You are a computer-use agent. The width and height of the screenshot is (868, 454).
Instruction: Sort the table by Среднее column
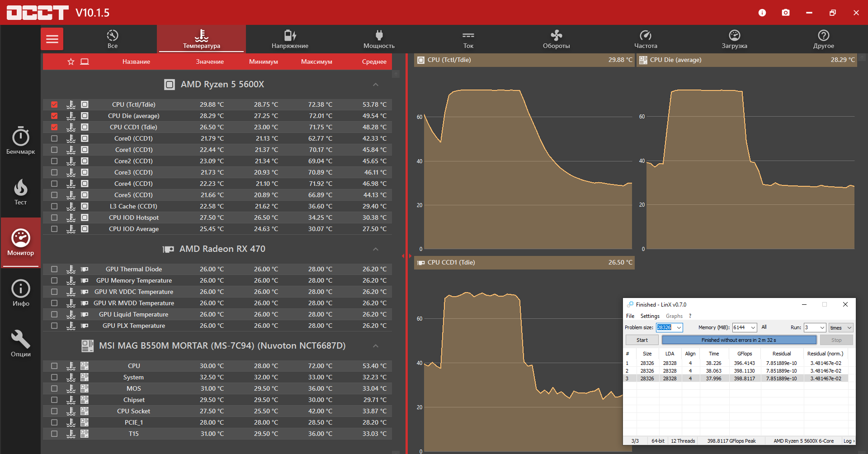pyautogui.click(x=374, y=61)
